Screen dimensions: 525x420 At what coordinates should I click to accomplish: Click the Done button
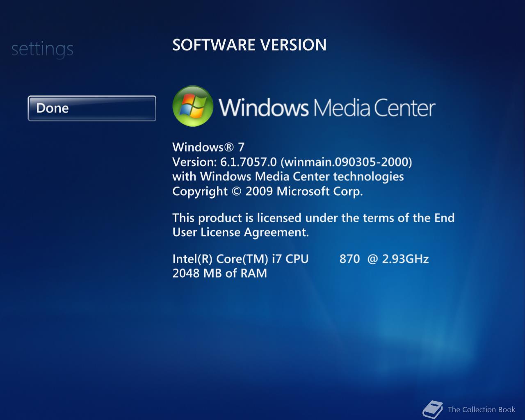point(92,108)
